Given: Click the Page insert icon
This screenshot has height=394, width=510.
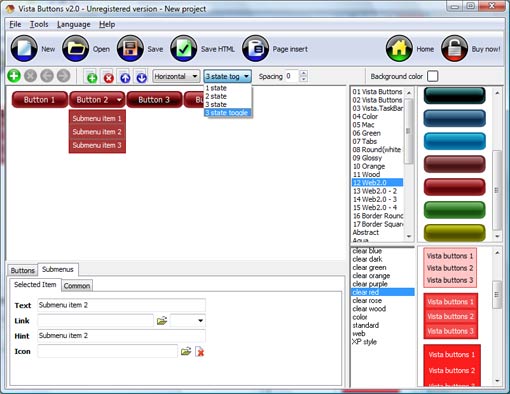Looking at the screenshot, I should tap(255, 49).
